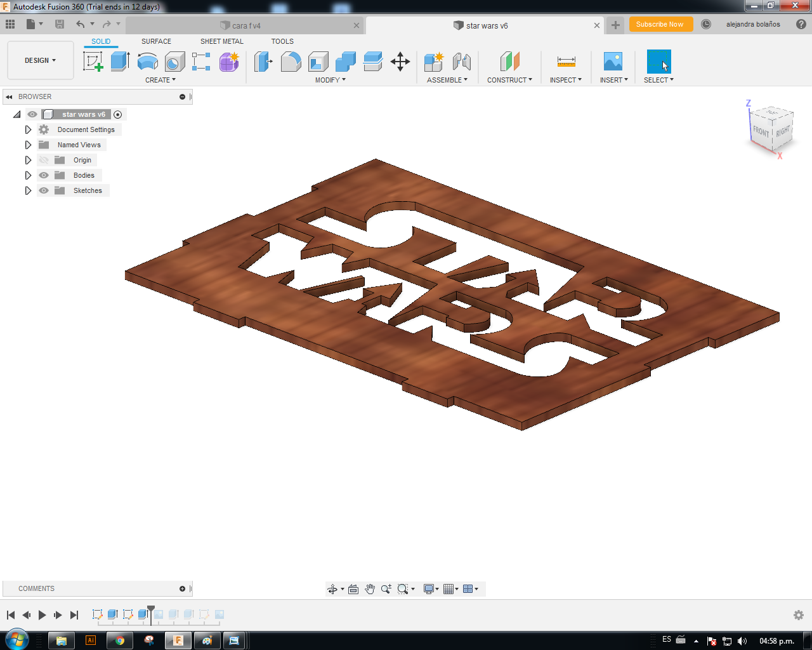This screenshot has height=650, width=812.
Task: Add a new design tab
Action: [x=615, y=25]
